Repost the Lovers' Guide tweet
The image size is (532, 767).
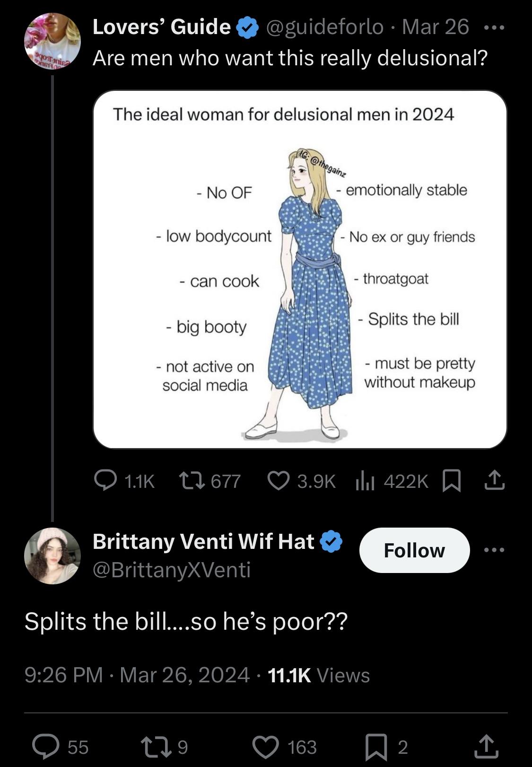(192, 481)
